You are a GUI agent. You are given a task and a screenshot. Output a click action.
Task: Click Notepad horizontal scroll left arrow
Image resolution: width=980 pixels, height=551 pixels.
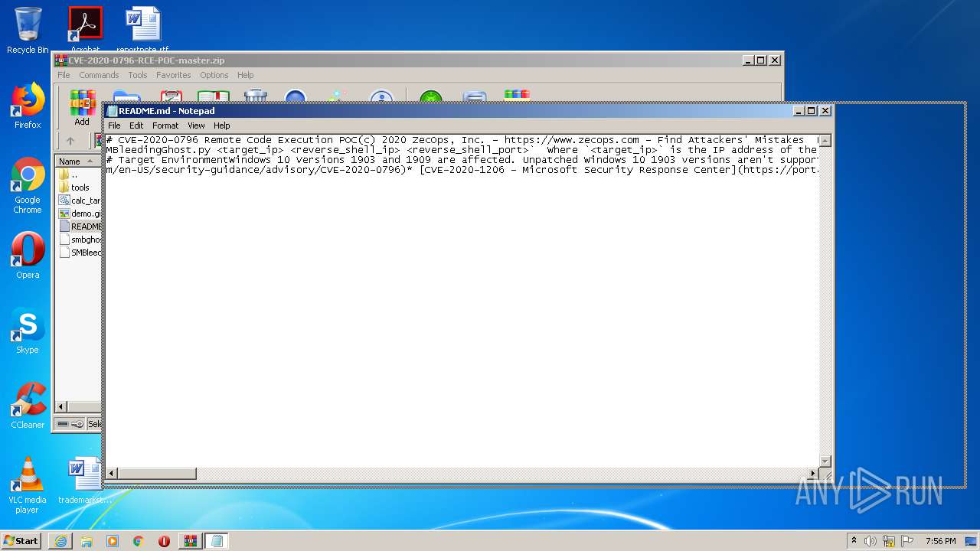[x=112, y=474]
